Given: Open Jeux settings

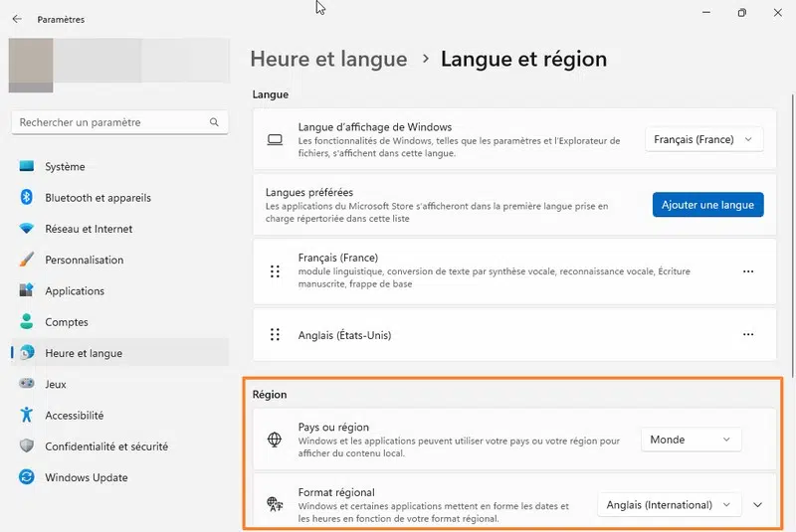Looking at the screenshot, I should coord(119,384).
